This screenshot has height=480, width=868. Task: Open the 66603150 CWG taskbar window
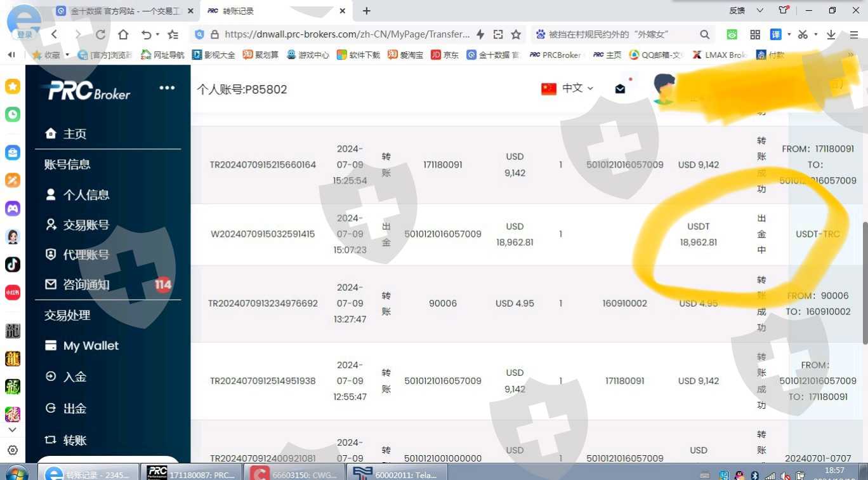[297, 474]
